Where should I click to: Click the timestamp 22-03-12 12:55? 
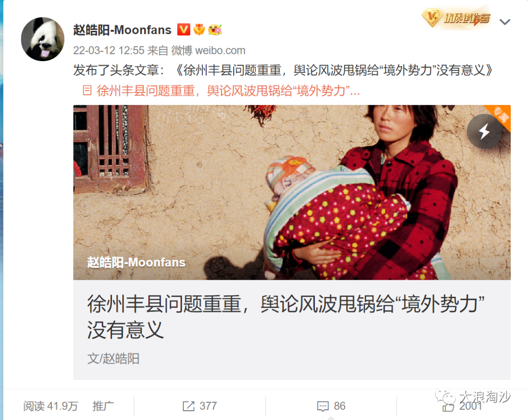(109, 50)
